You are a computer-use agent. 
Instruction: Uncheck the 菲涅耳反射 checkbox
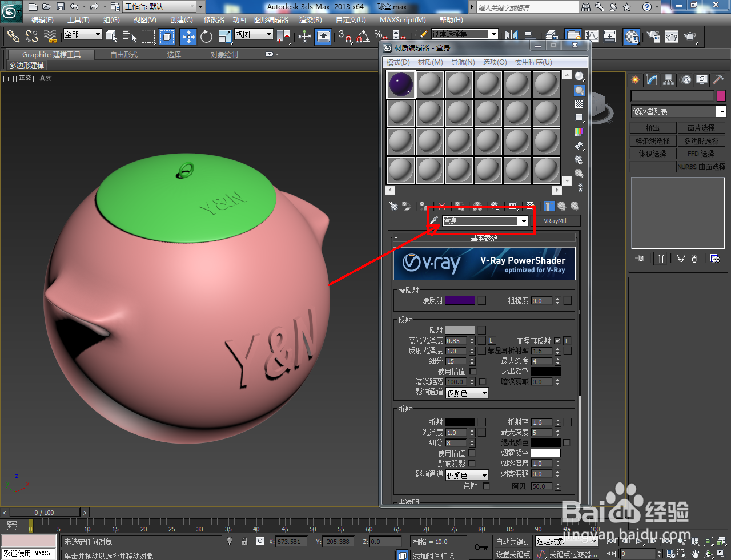coord(558,340)
